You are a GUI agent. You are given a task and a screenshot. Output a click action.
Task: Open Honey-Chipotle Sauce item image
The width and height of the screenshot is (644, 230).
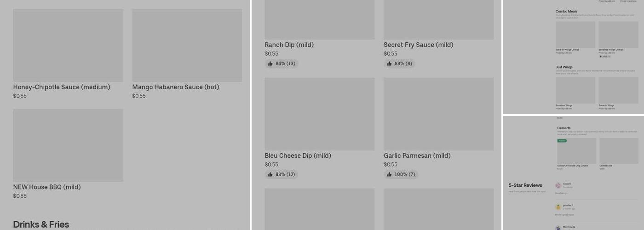[68, 45]
